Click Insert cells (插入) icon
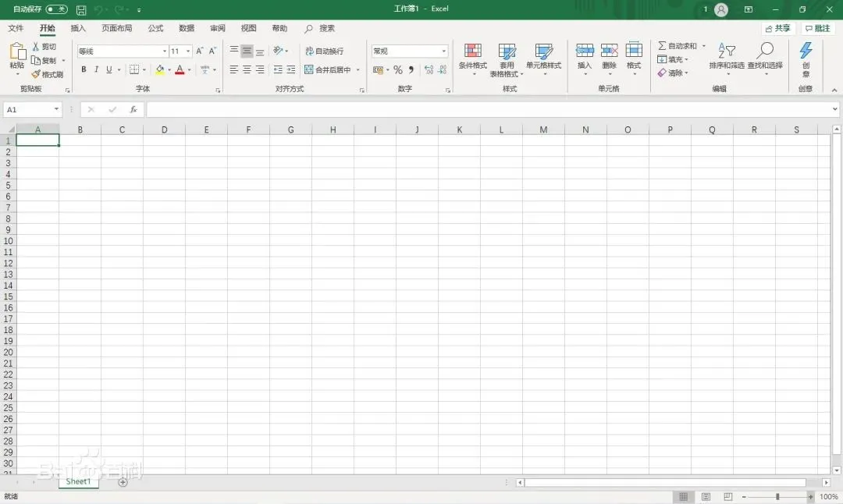Screen dimensions: 843x504 click(x=585, y=51)
